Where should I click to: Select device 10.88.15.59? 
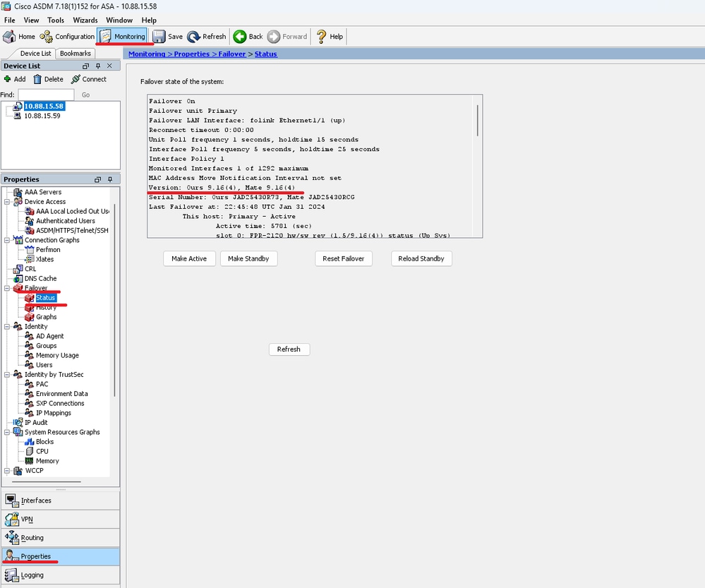tap(42, 116)
